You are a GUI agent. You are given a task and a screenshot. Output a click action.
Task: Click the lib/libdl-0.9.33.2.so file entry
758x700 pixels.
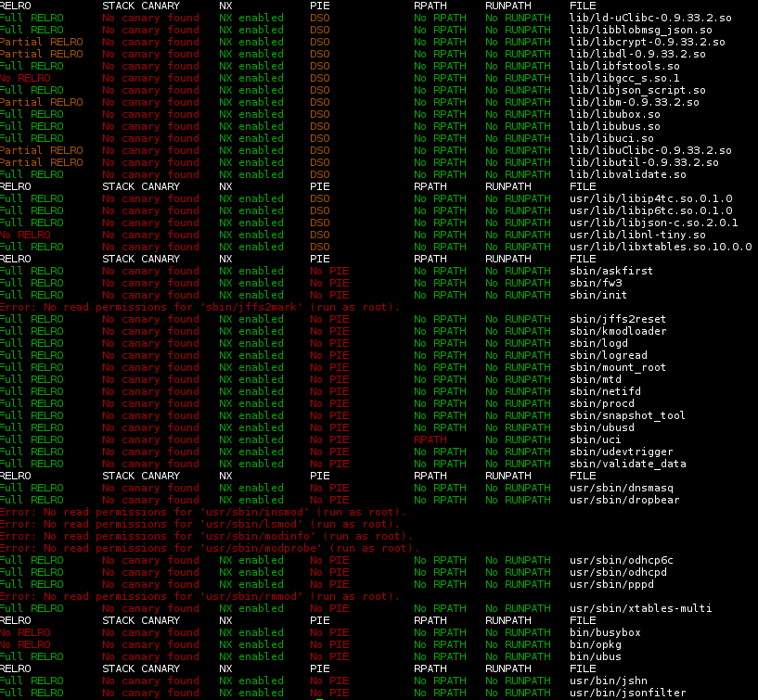coord(637,54)
